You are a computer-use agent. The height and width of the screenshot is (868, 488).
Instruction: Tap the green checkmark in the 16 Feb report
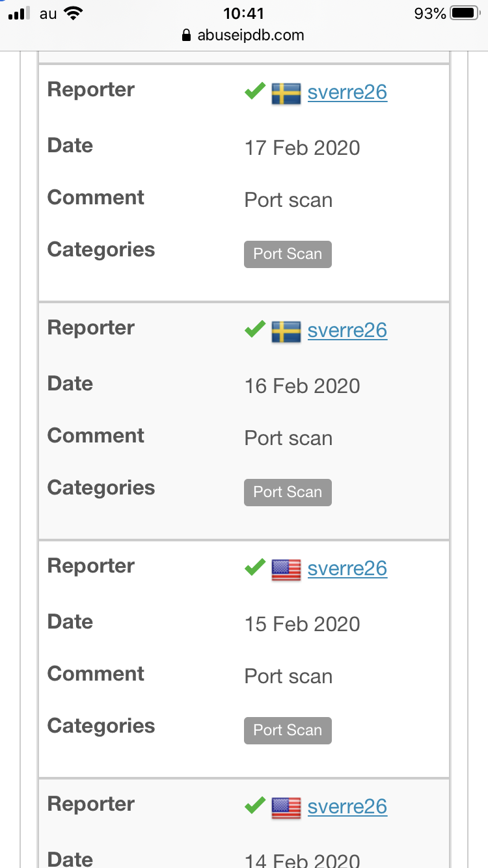pos(254,330)
